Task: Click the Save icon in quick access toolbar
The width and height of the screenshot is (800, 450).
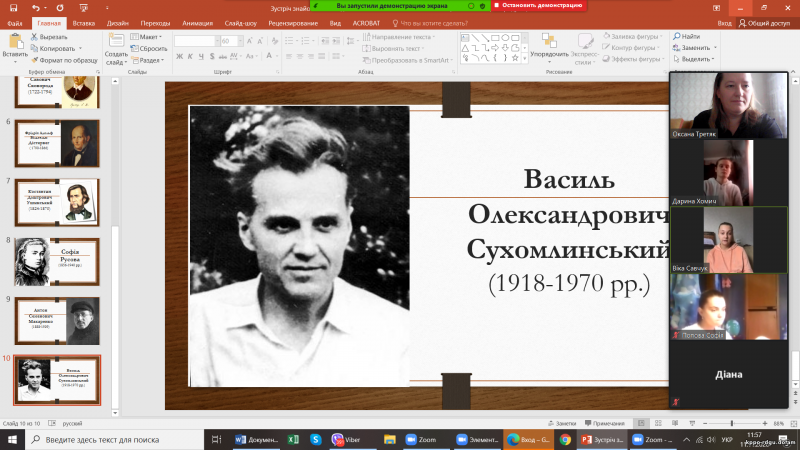Action: (x=13, y=8)
